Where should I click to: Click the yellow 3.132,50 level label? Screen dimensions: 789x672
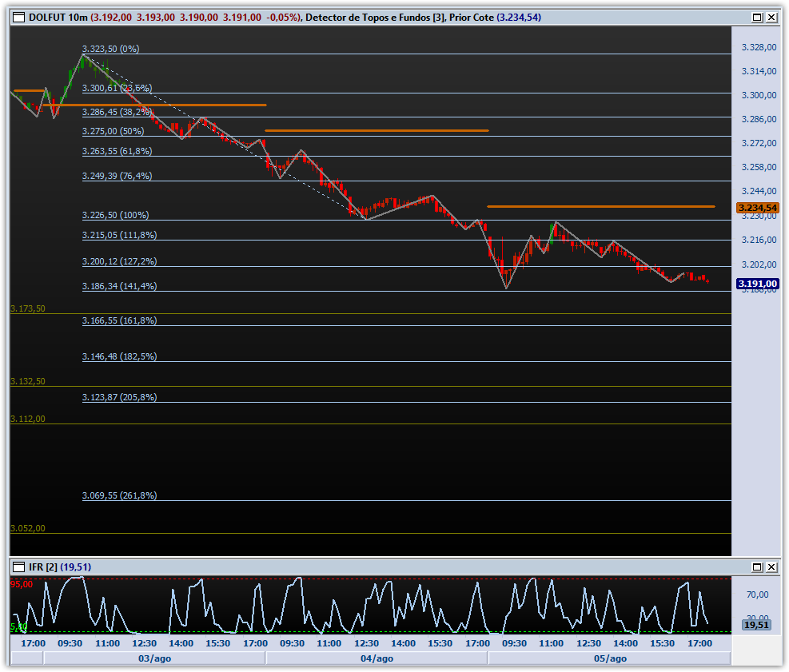point(28,381)
